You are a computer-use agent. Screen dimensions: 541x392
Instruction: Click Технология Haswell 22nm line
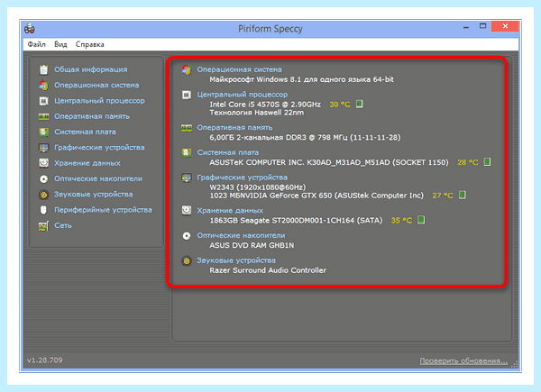pyautogui.click(x=257, y=113)
